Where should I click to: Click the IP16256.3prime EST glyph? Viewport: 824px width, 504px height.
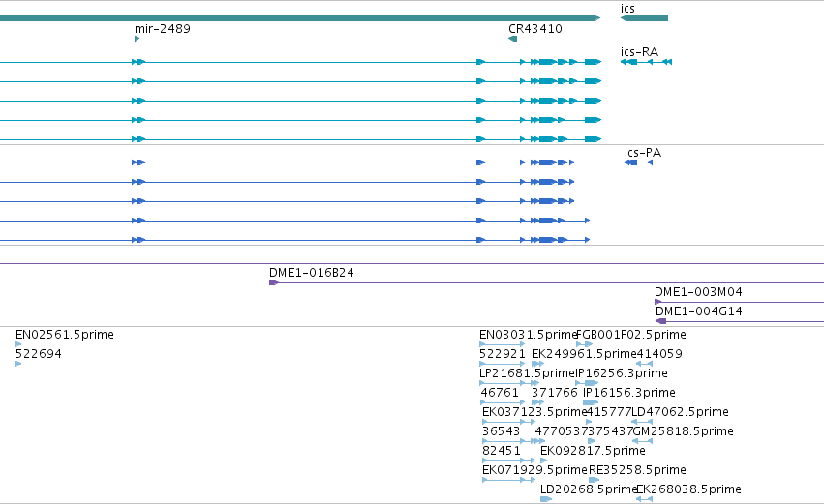(x=587, y=383)
